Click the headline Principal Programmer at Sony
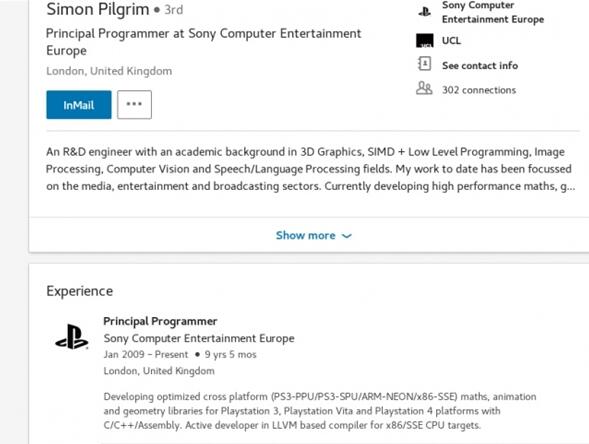 pos(203,42)
